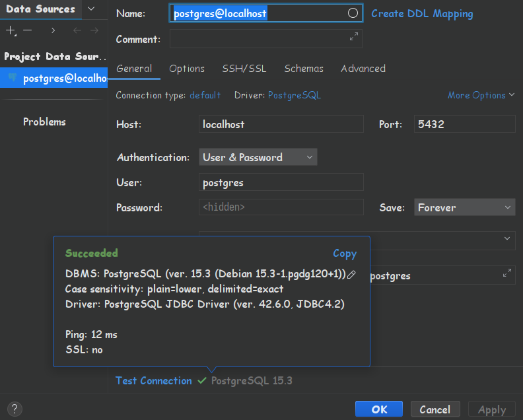Click the color circle in Name field
Image resolution: width=523 pixels, height=420 pixels.
click(353, 13)
